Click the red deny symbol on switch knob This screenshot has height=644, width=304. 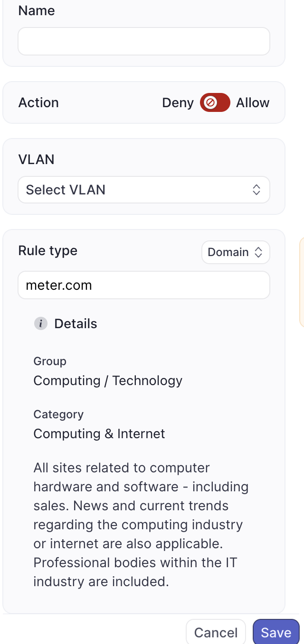point(209,102)
